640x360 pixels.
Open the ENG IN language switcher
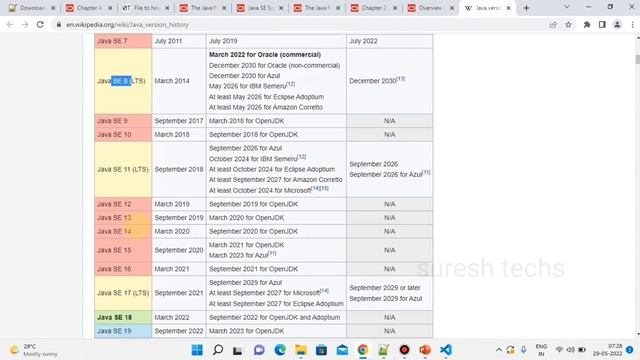541,350
